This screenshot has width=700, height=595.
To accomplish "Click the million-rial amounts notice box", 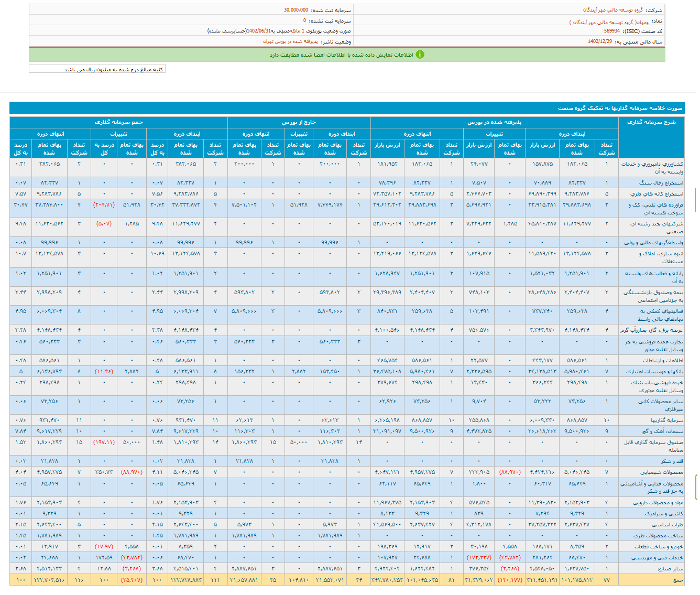I will coord(97,69).
